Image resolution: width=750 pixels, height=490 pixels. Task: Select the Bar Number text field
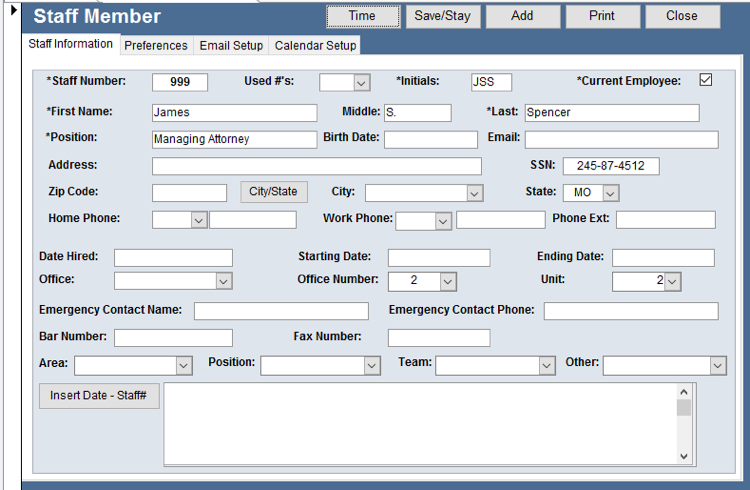173,338
